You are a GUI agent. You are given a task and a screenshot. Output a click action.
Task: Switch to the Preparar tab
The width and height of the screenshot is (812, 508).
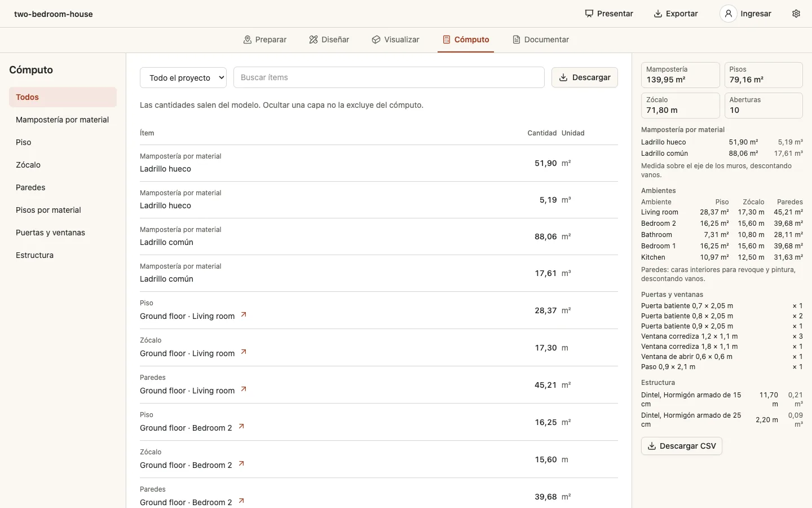pos(265,40)
